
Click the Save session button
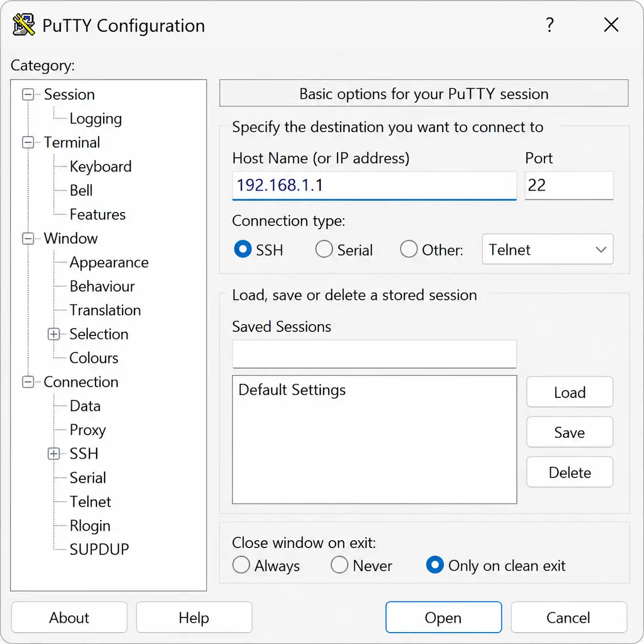pos(570,432)
